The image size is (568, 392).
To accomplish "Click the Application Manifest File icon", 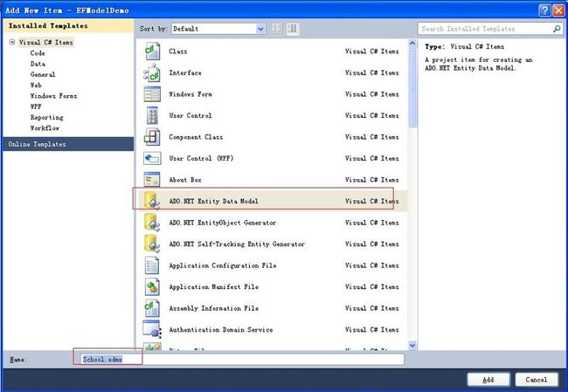I will pos(152,286).
